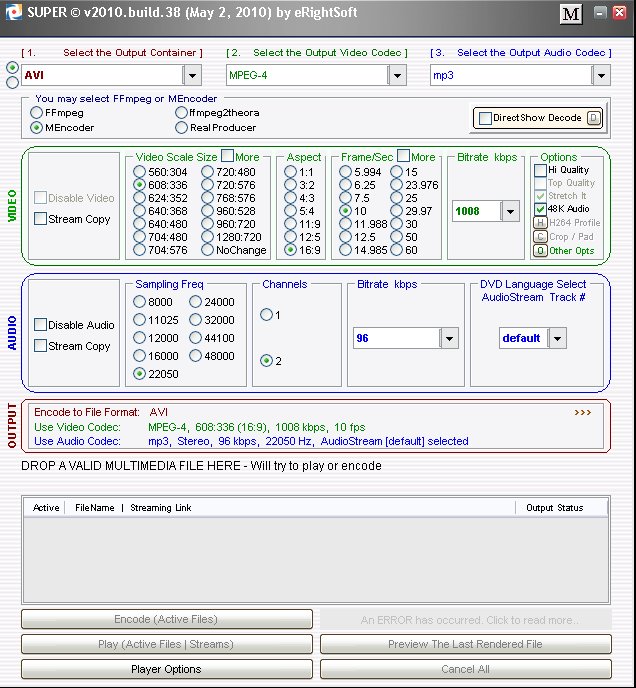Set aspect ratio to 4:3
The image size is (636, 688).
pos(290,198)
